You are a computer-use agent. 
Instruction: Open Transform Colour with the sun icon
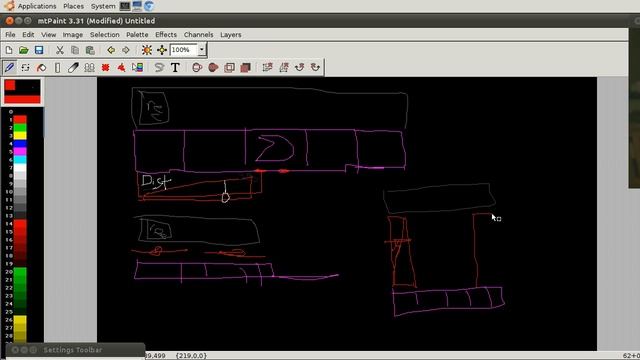point(147,50)
